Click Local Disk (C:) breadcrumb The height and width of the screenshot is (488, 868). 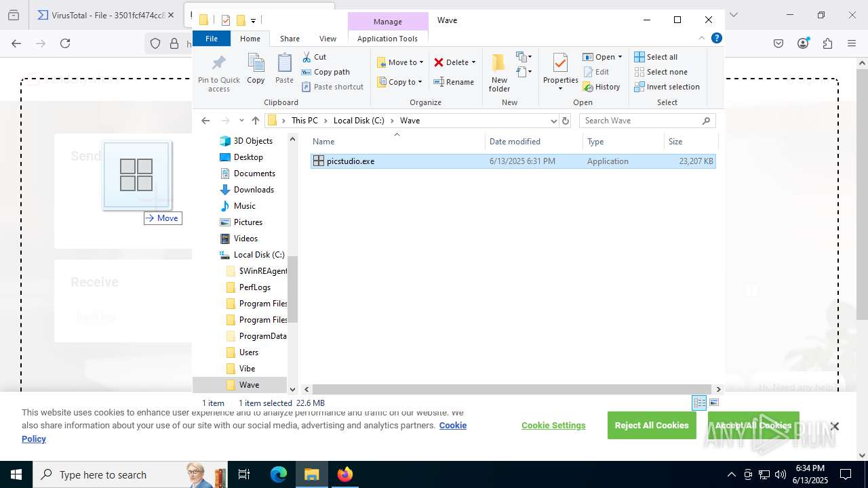[x=359, y=121]
